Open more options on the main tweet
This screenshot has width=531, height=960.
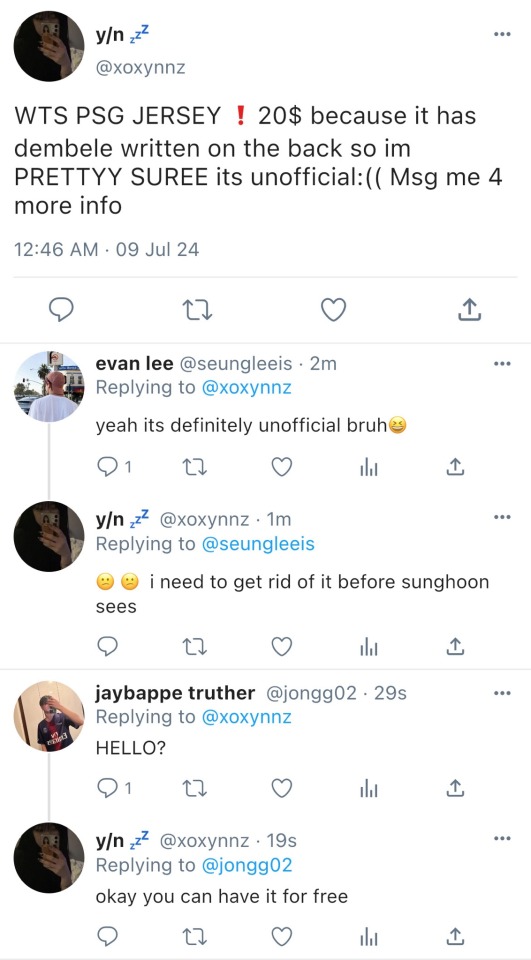pos(502,34)
